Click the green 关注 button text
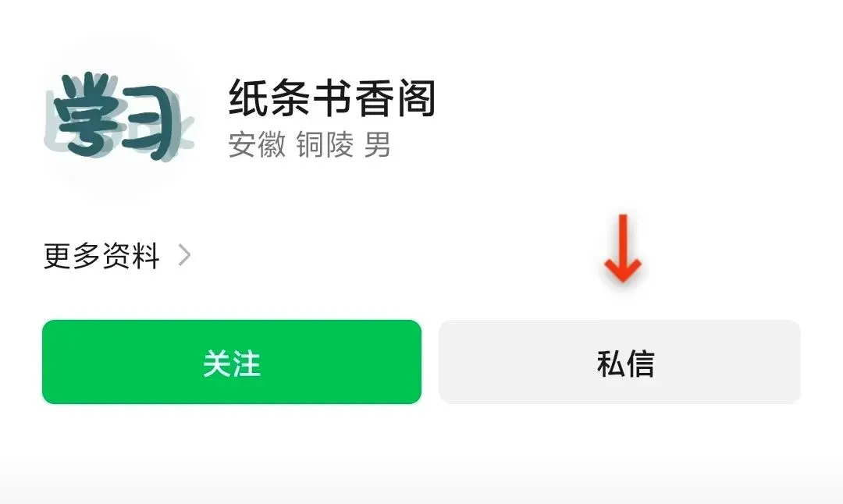Screen dimensions: 843x504 click(232, 364)
